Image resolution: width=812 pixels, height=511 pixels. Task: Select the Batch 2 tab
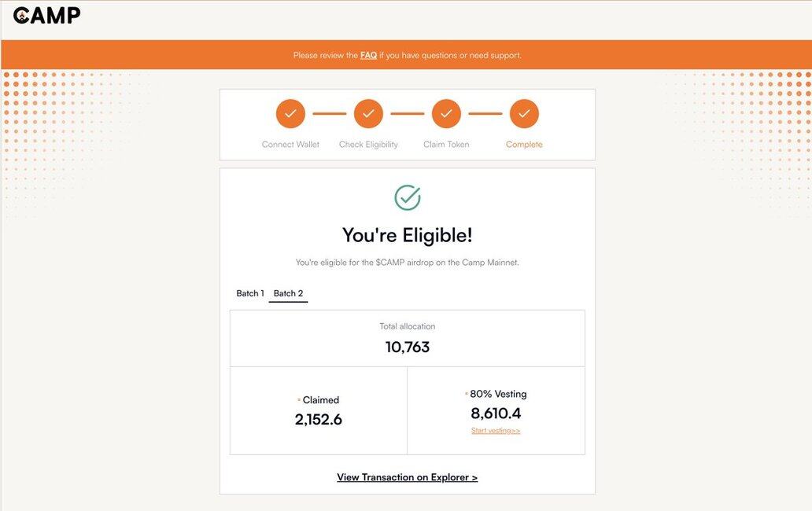[289, 293]
